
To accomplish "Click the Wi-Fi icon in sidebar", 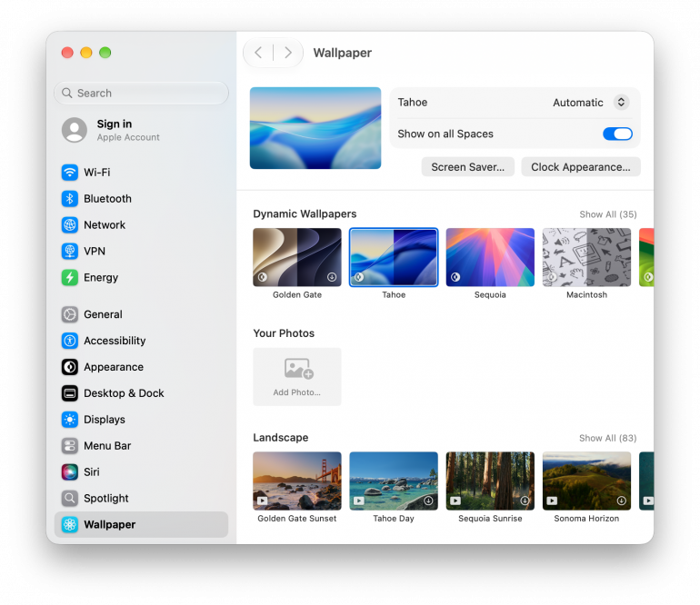I will point(70,173).
